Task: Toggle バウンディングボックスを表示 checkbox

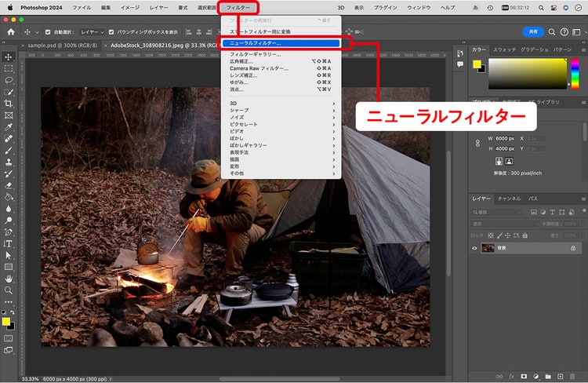Action: (111, 32)
